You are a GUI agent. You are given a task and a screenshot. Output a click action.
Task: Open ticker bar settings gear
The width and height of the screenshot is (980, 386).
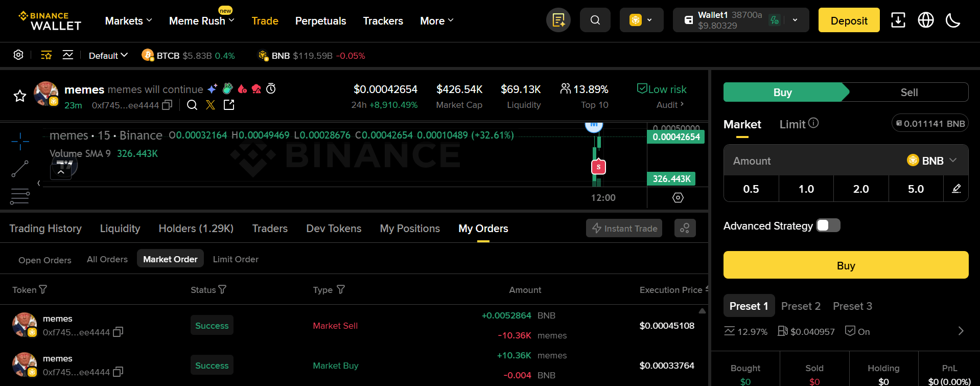click(18, 55)
